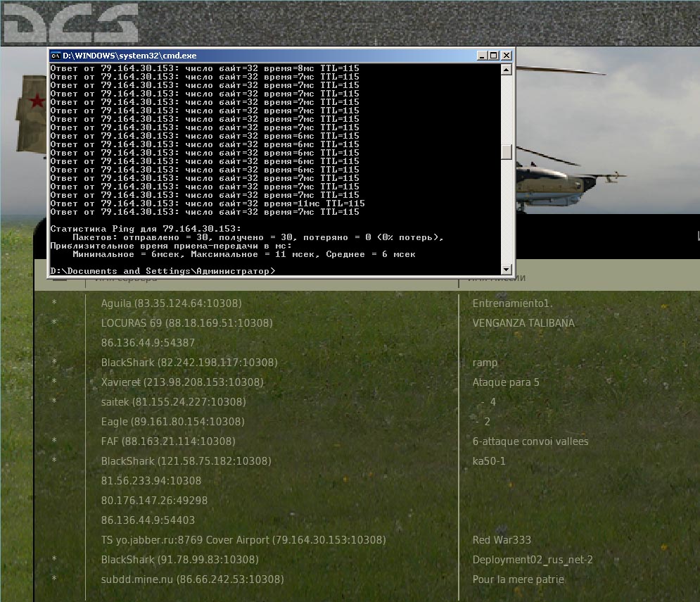Screen dimensions: 700x602
Task: Click the mission name 'ka50-1'
Action: coord(489,460)
